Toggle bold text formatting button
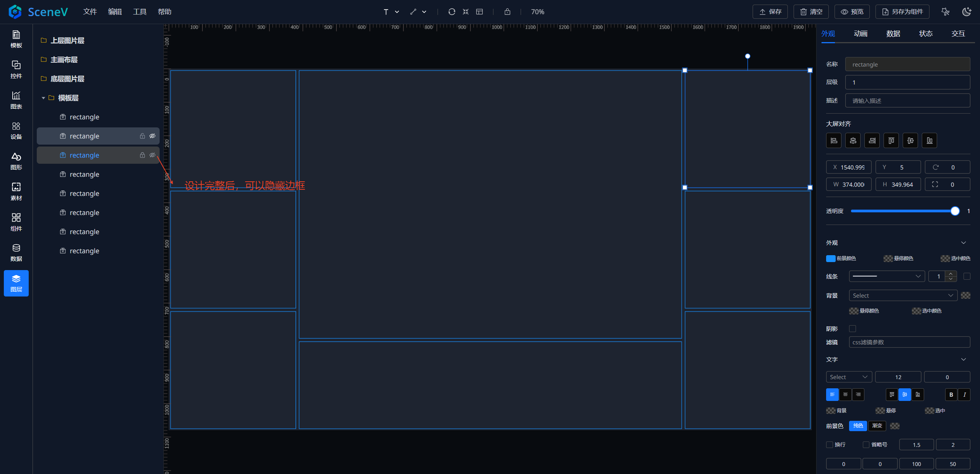980x474 pixels. 951,394
